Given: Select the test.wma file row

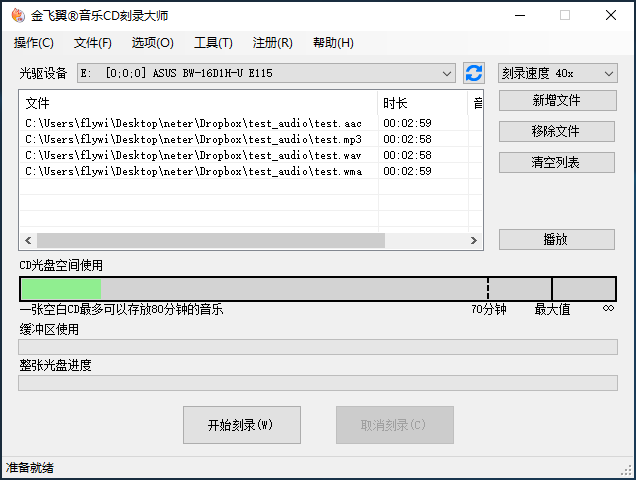Looking at the screenshot, I should click(x=251, y=171).
